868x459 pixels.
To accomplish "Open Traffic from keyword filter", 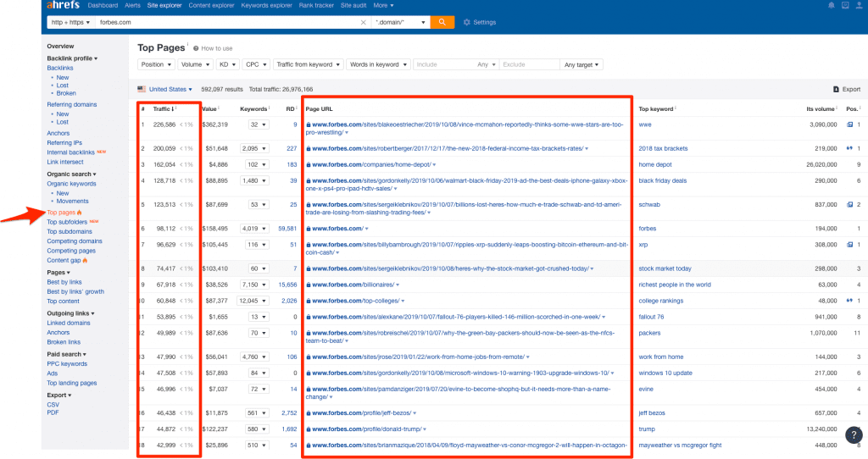I will point(309,64).
